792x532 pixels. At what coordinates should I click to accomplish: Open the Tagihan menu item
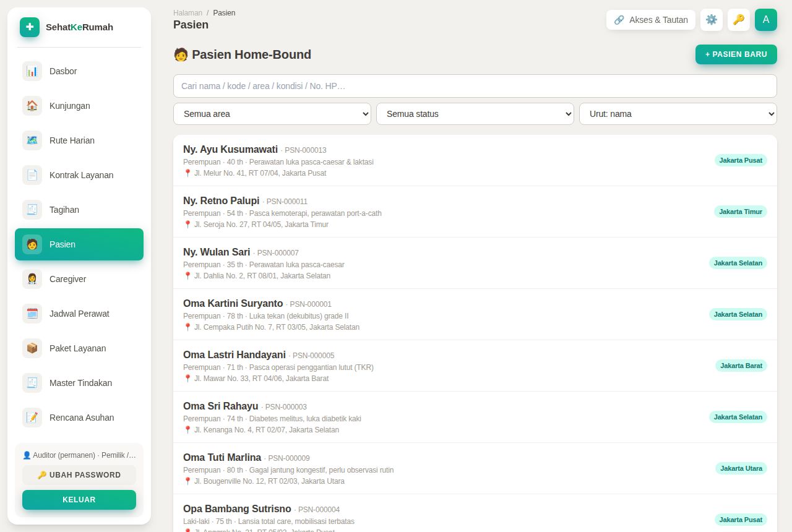(79, 210)
